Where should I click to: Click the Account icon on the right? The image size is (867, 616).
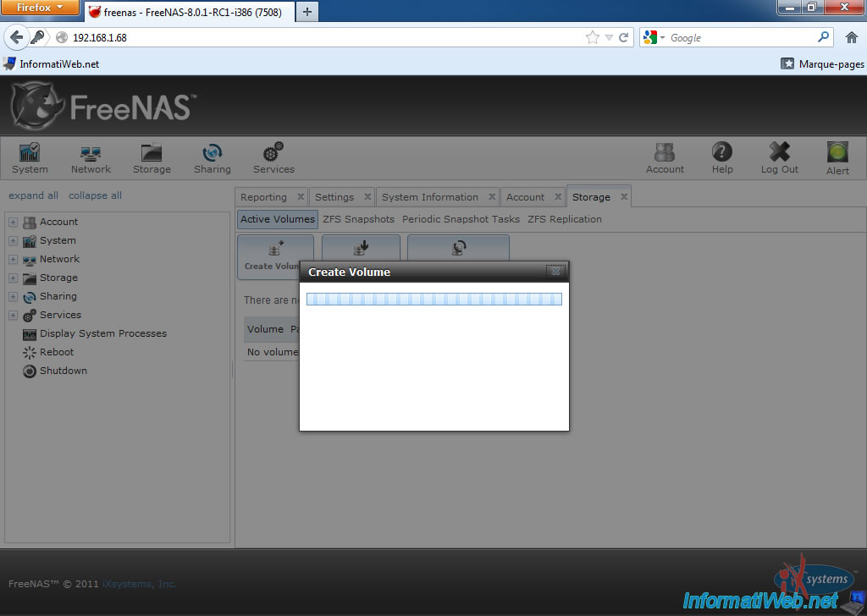coord(665,157)
